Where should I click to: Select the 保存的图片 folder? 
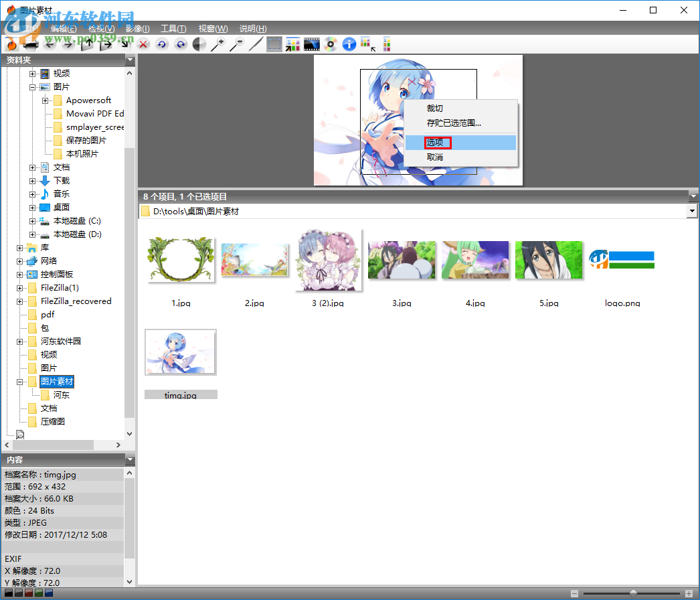pyautogui.click(x=86, y=140)
